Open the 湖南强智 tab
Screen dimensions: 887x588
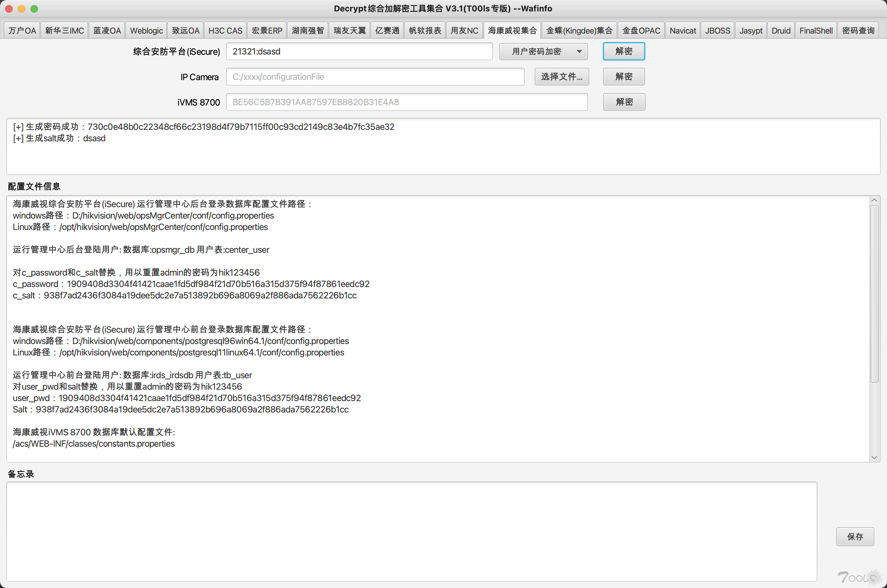[x=308, y=30]
